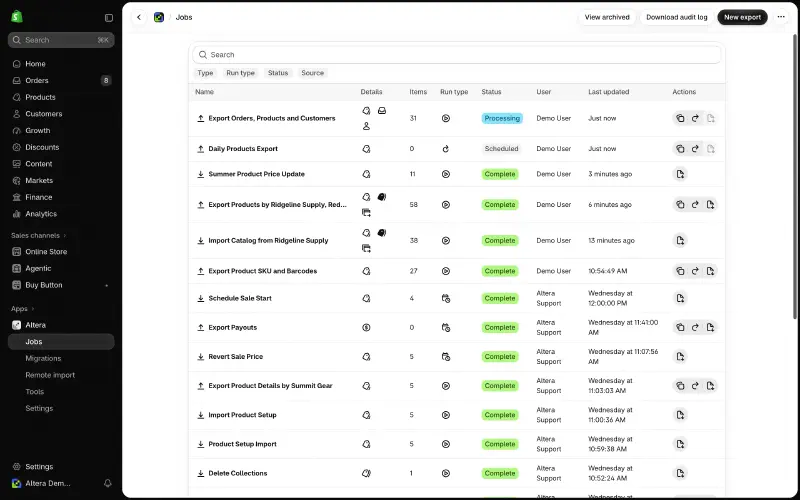Open the Source filter dropdown
Screen dimensions: 800x500
point(312,73)
